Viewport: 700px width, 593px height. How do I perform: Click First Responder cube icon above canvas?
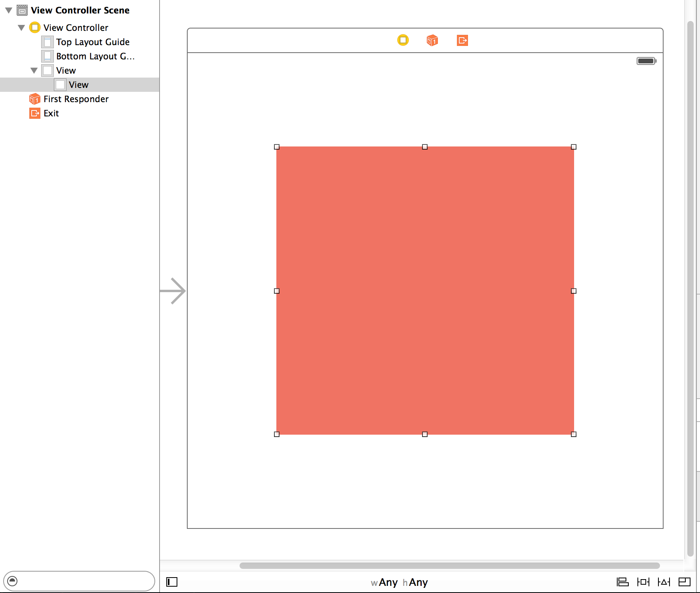[432, 40]
